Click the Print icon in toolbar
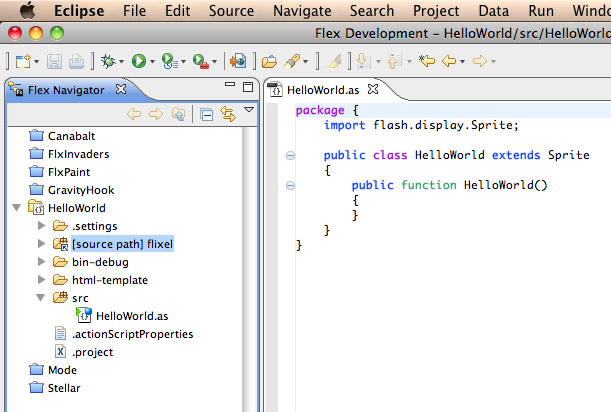Screen dimensions: 611x412 click(x=75, y=62)
